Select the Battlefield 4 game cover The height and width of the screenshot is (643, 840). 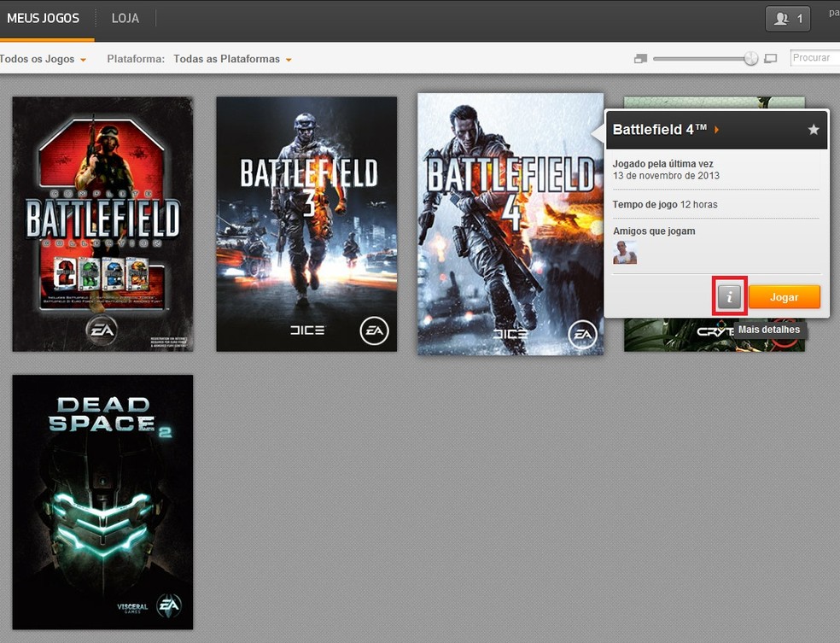[510, 224]
